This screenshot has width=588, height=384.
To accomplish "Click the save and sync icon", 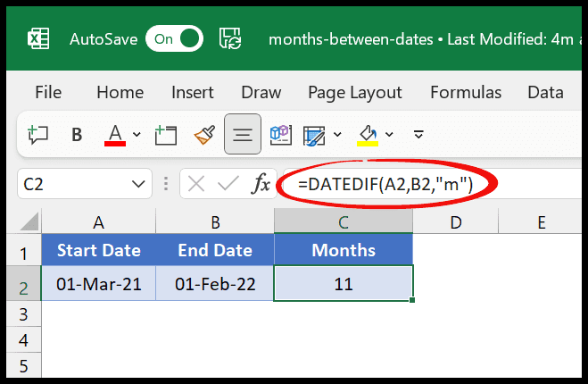I will coord(230,38).
